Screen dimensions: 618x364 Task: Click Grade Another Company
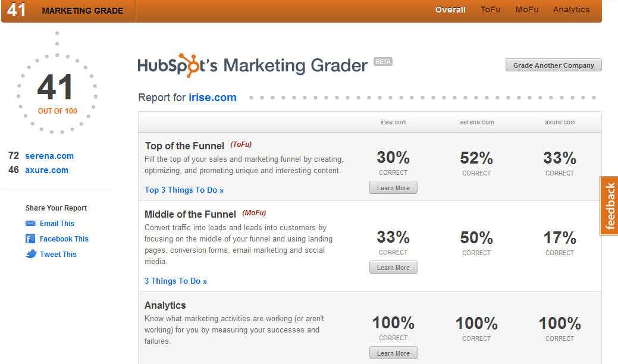click(x=553, y=65)
